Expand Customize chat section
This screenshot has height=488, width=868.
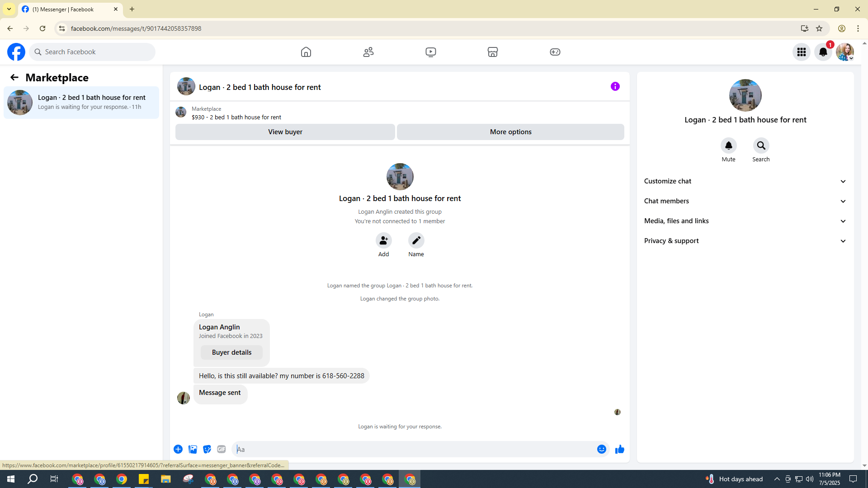pos(745,181)
